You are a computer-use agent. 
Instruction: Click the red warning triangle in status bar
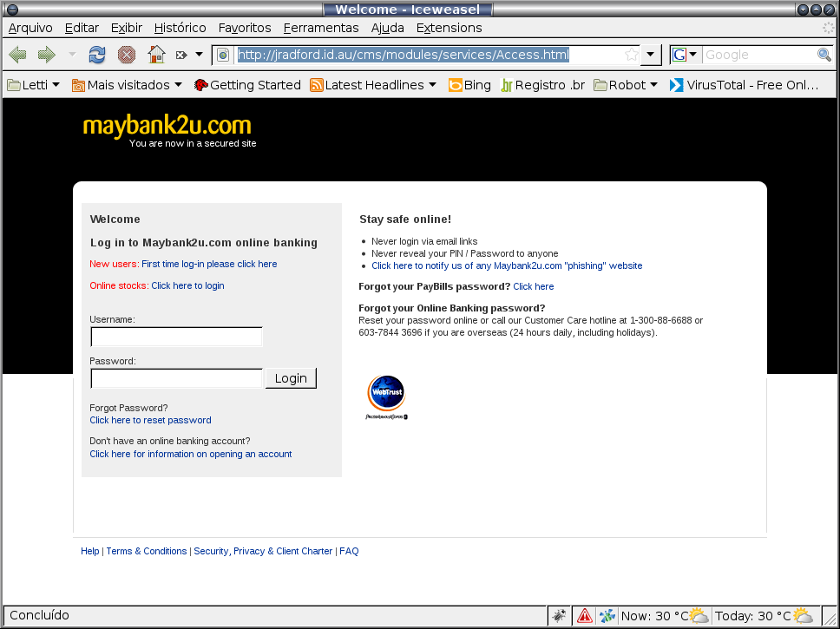pyautogui.click(x=585, y=616)
